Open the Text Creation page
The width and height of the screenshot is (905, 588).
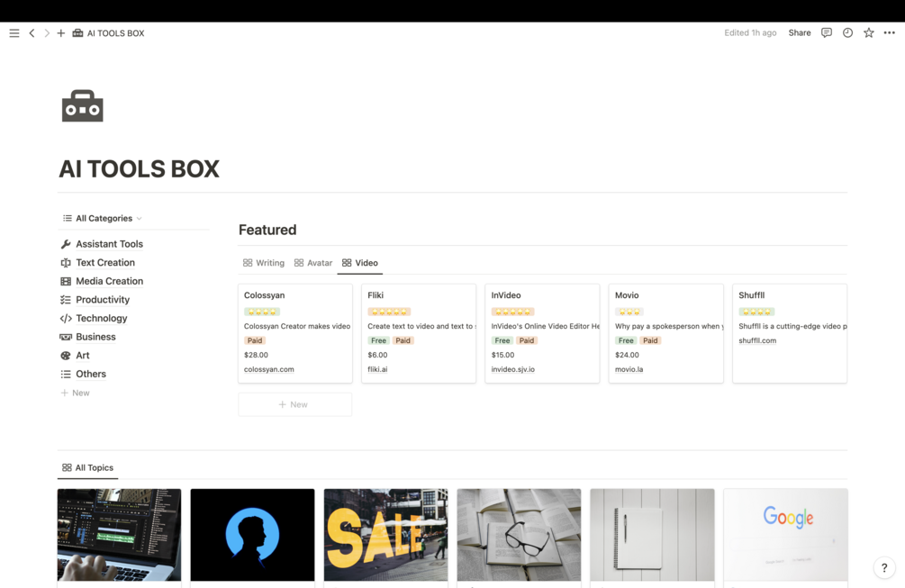tap(105, 263)
